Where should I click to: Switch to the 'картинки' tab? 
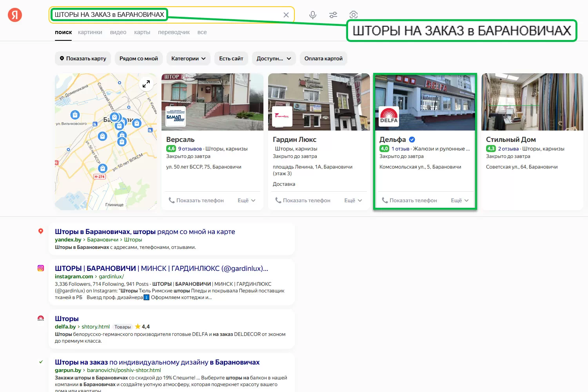pyautogui.click(x=90, y=32)
